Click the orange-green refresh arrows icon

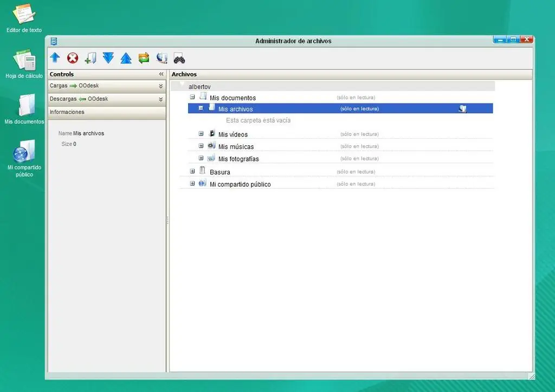[144, 57]
